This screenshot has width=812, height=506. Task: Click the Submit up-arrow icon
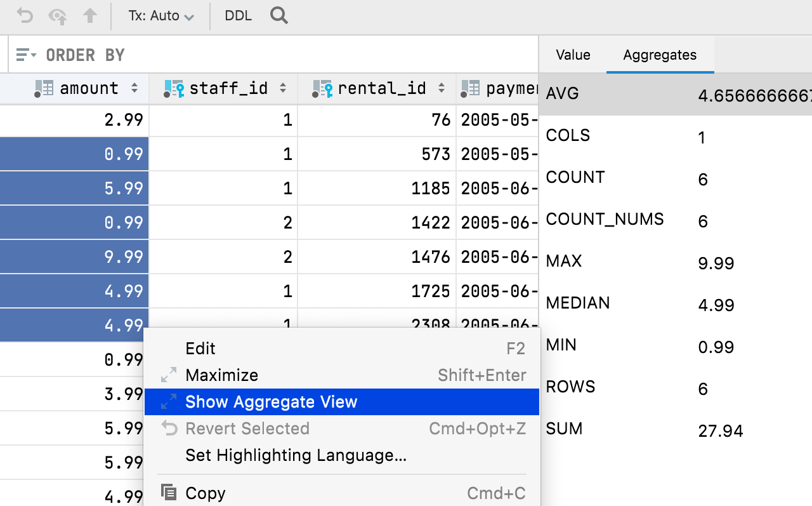[x=90, y=16]
